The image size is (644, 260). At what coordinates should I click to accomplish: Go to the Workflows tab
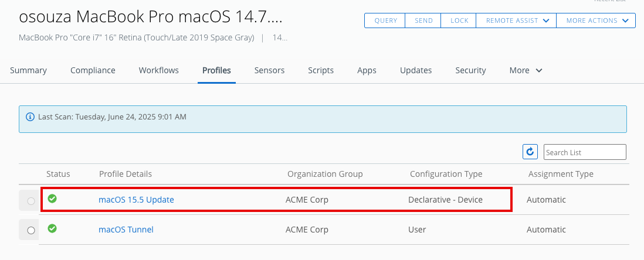point(158,70)
